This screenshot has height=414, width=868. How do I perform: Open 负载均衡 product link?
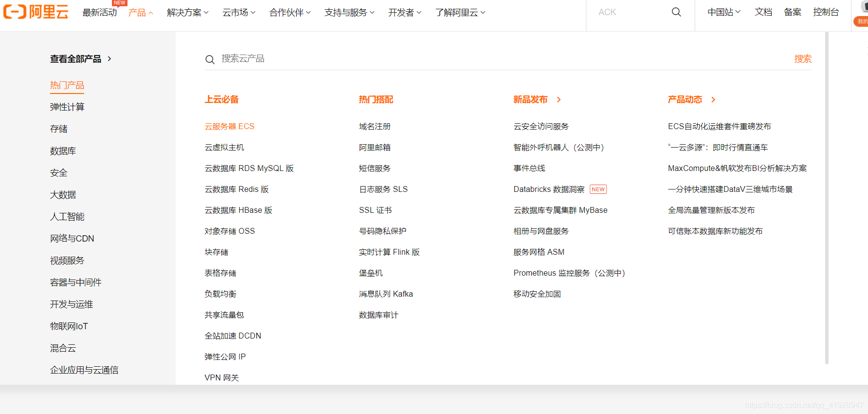220,294
